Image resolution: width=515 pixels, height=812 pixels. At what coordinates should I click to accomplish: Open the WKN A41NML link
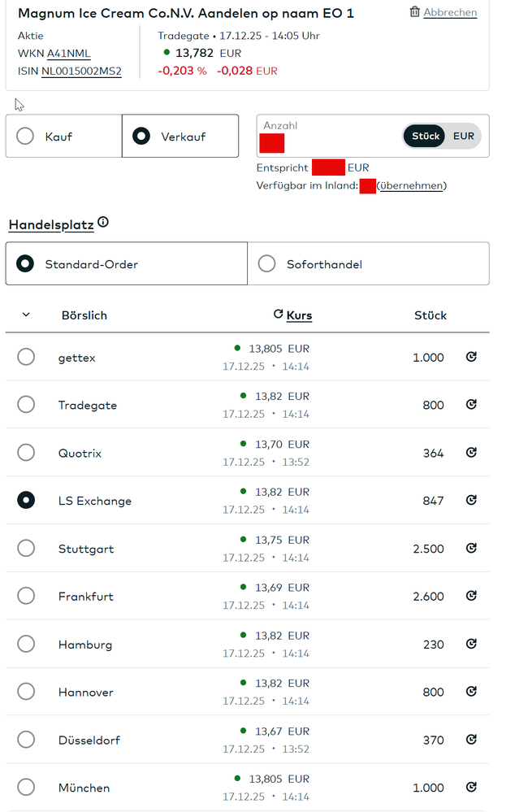(x=68, y=54)
